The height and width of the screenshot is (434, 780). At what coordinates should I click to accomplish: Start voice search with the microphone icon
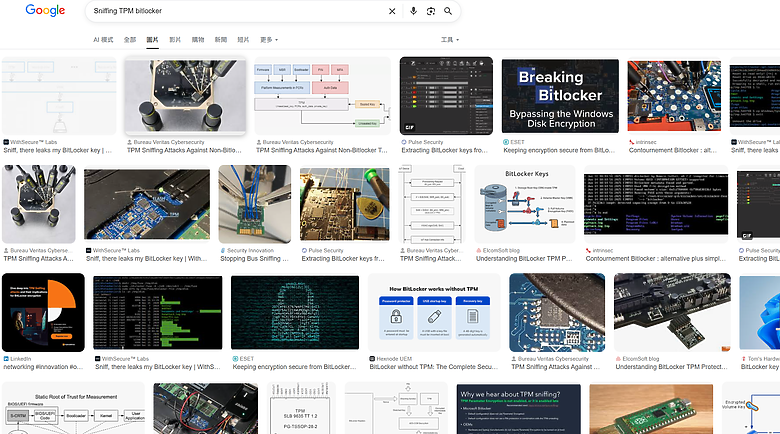coord(413,11)
